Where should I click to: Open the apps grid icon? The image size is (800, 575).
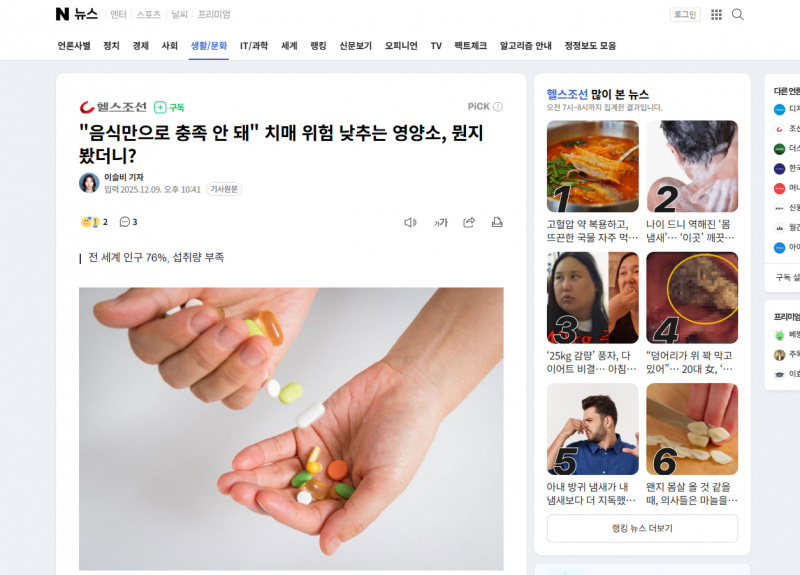tap(716, 14)
